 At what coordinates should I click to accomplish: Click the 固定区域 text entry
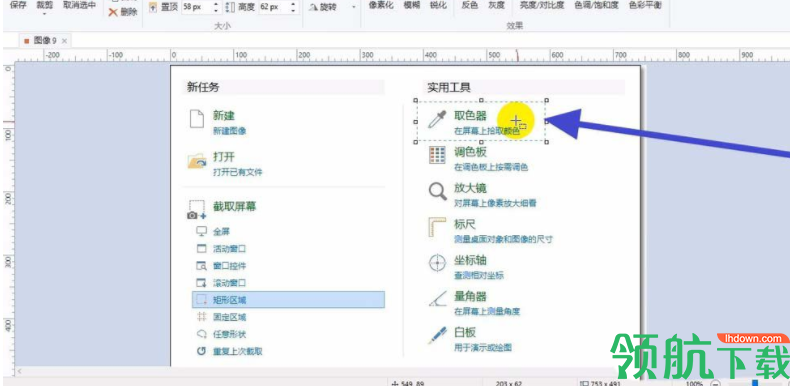click(x=229, y=317)
